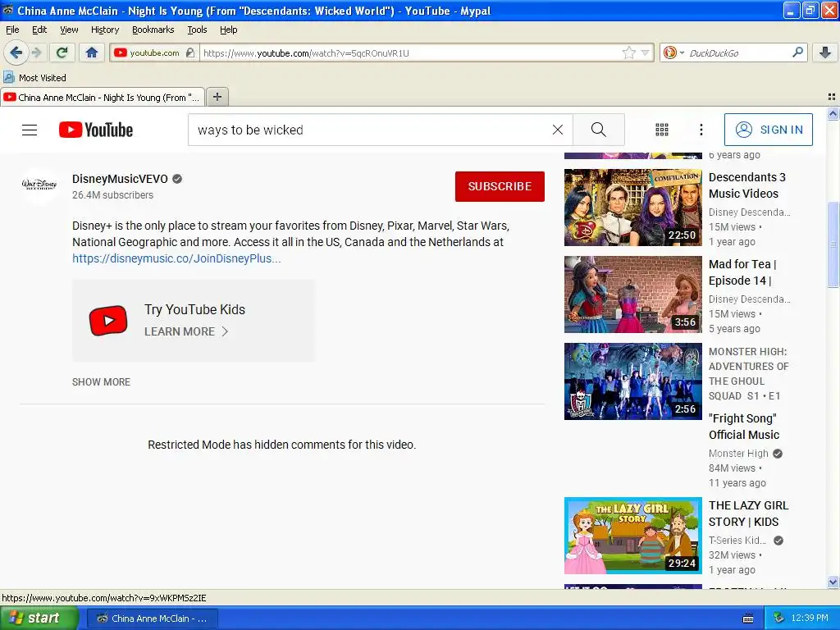Follow the disneymusic.co JoinDisneyPlus link
This screenshot has height=630, width=840.
176,258
